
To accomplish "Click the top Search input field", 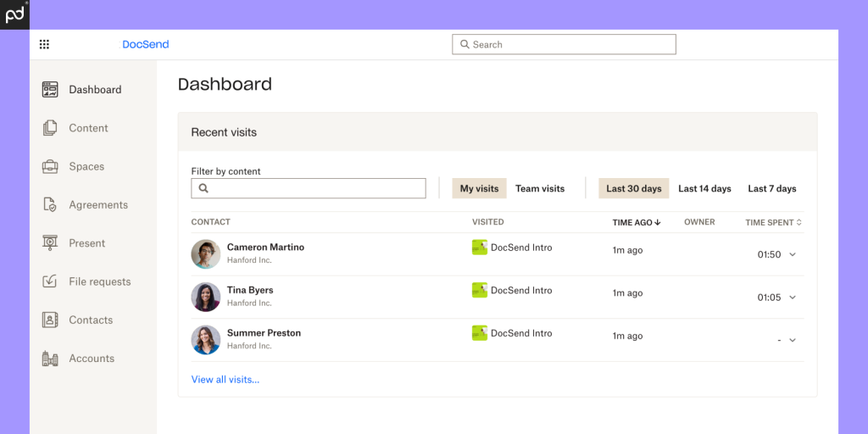I will click(564, 44).
